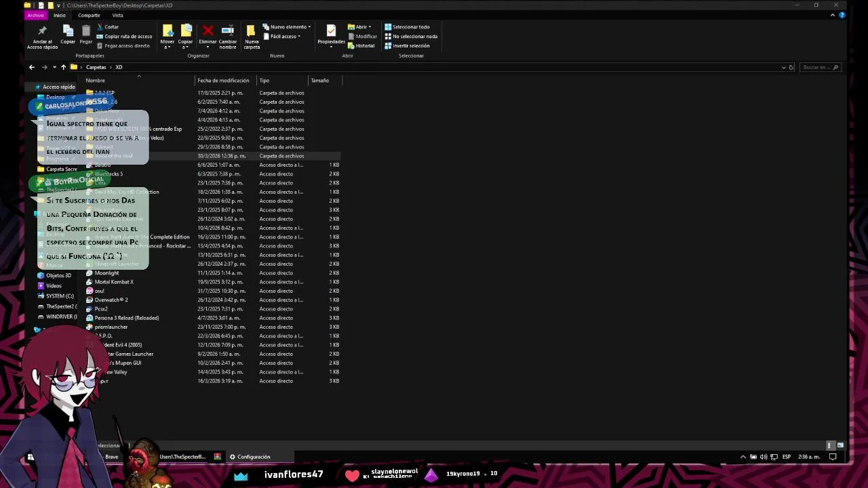
Task: Click the Up one level arrow
Action: [x=63, y=67]
